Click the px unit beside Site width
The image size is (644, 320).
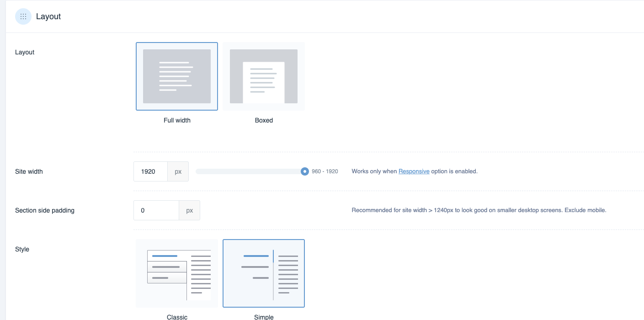178,171
